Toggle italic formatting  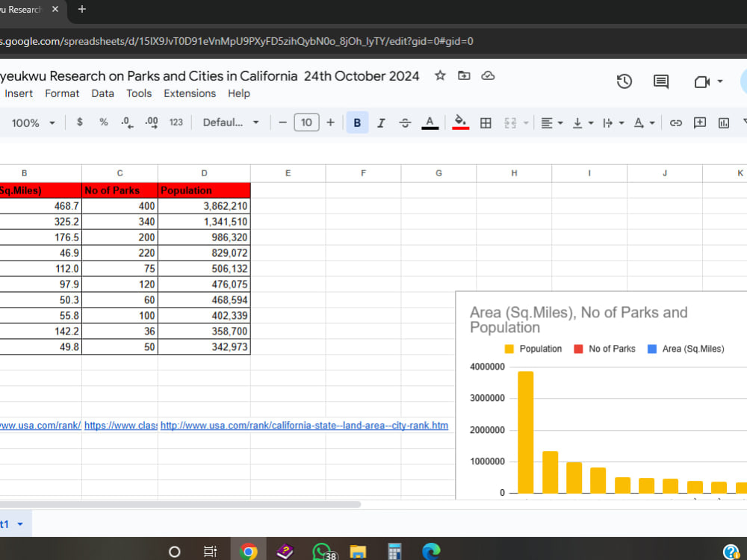click(x=381, y=123)
